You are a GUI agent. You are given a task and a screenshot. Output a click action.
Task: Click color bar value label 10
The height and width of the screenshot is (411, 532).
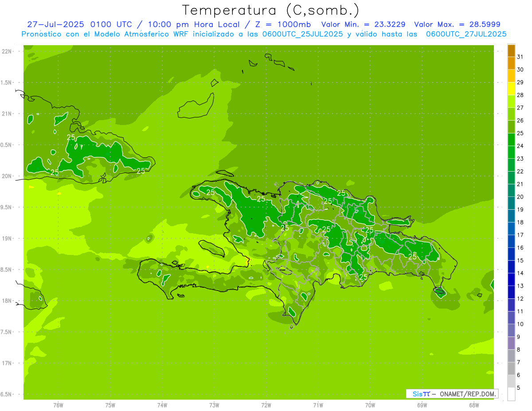520,324
